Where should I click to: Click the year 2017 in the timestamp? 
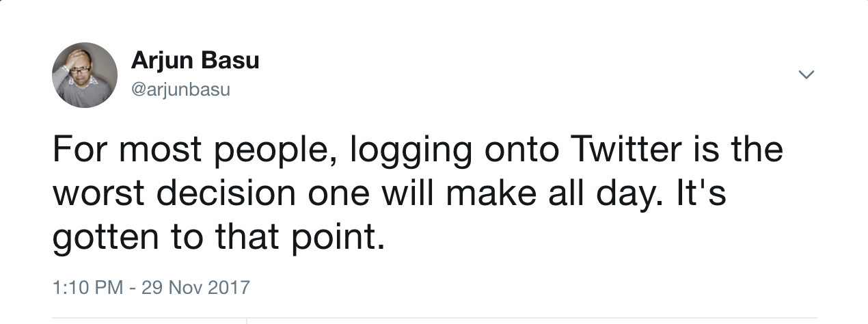pyautogui.click(x=228, y=286)
